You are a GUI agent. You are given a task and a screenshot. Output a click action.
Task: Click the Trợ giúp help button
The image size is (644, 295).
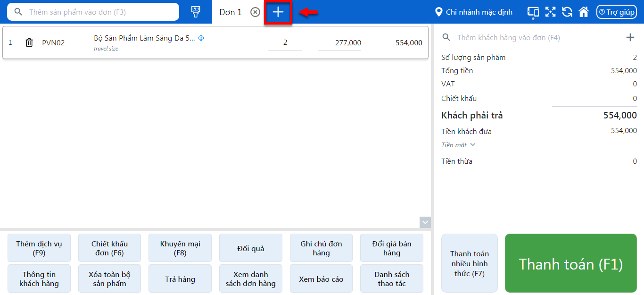click(x=616, y=12)
